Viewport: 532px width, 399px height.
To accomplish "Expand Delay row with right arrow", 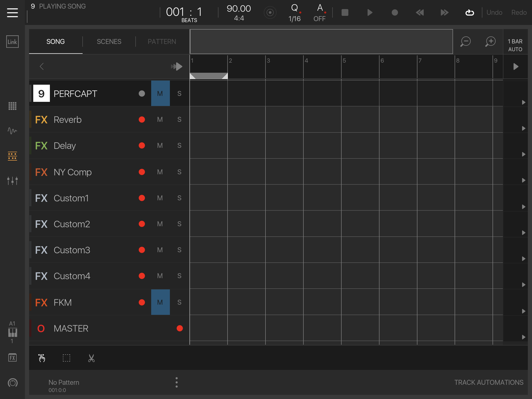I will pos(524,154).
